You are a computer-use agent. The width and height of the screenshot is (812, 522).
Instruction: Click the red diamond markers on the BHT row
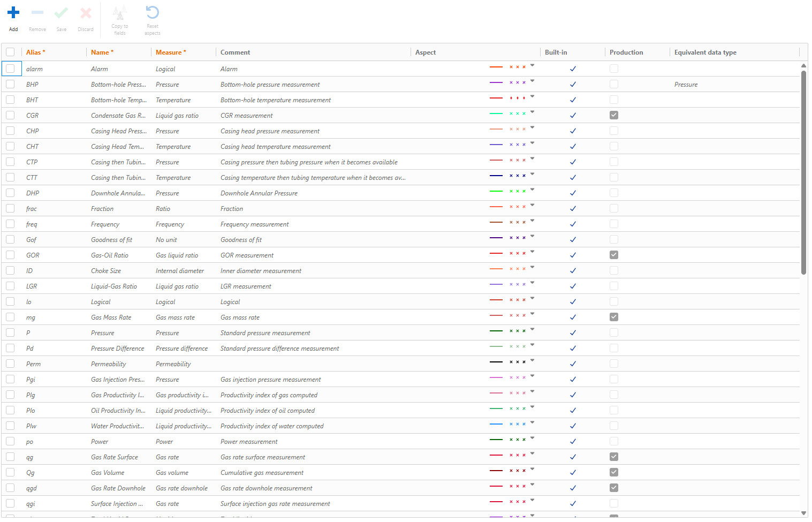[x=518, y=97]
